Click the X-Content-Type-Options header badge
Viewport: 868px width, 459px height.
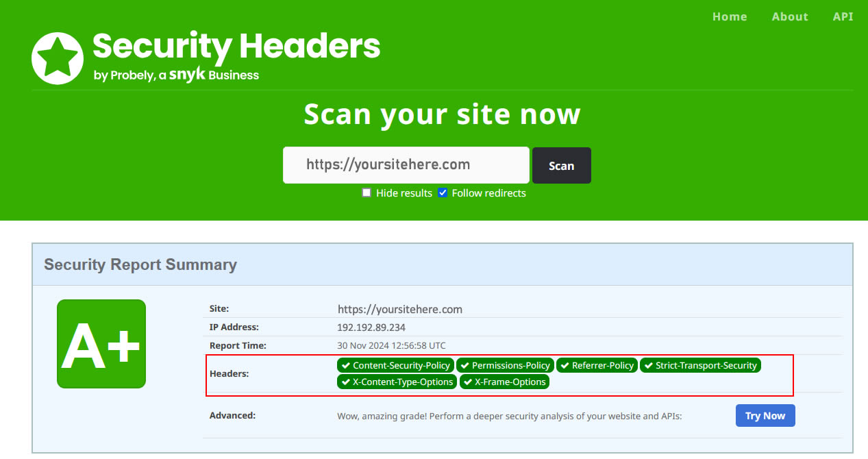coord(397,382)
